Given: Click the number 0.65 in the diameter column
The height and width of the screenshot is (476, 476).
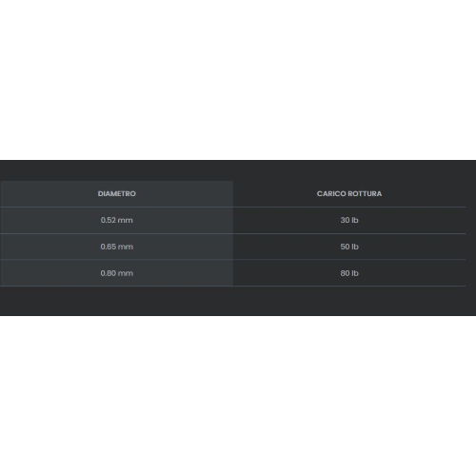Looking at the screenshot, I should 108,247.
